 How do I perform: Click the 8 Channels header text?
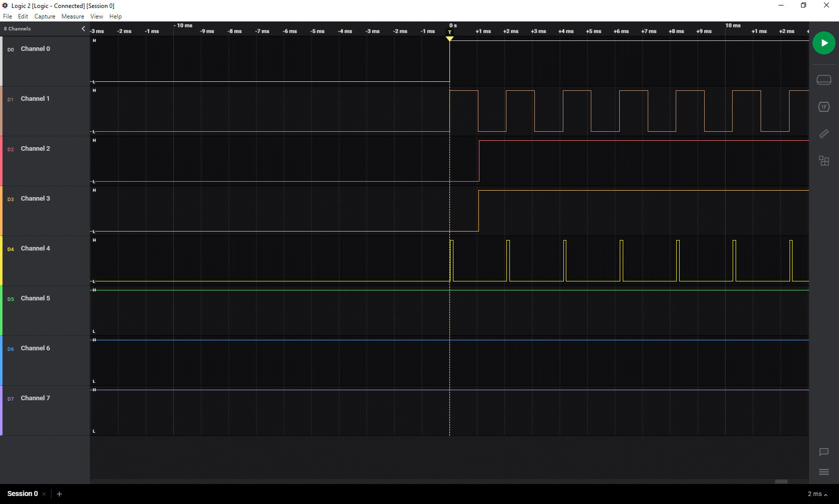tap(17, 29)
